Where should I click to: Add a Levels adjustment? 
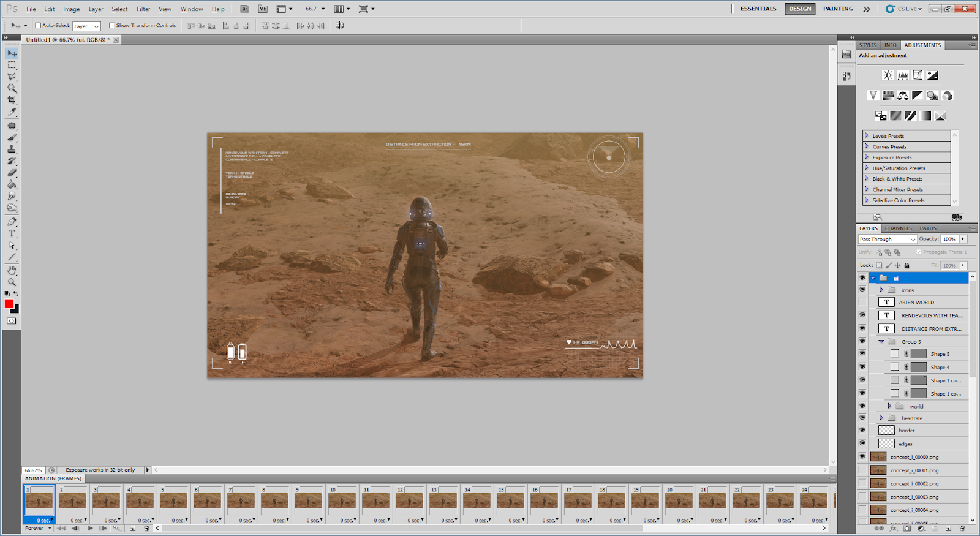click(x=903, y=75)
